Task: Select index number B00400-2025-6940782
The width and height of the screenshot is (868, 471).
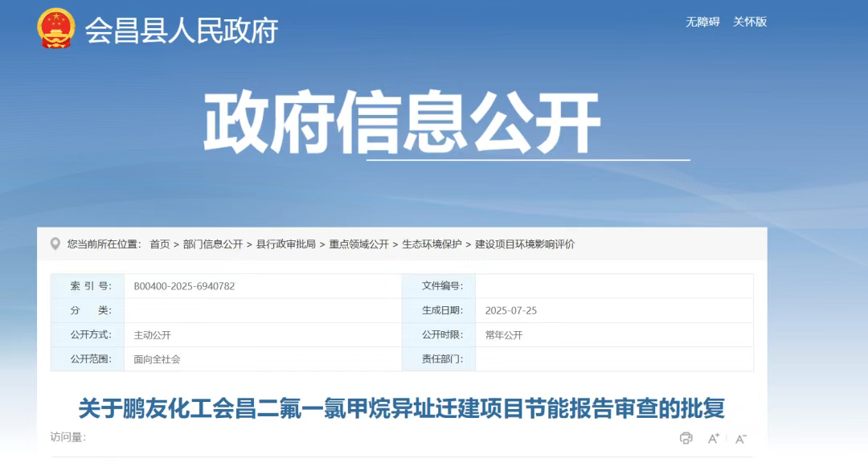Action: [x=184, y=286]
